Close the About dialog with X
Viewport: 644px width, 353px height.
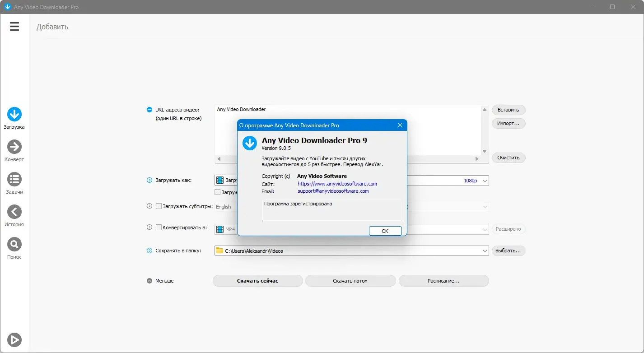tap(400, 125)
